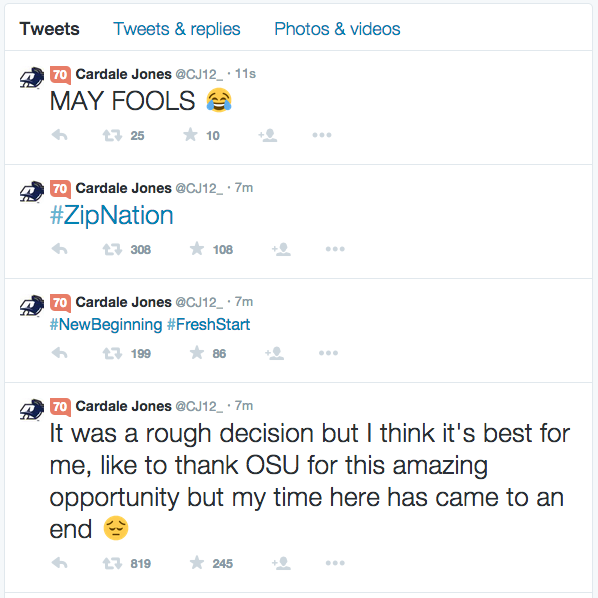Open more options on #ZipNation tweet
This screenshot has width=598, height=598.
335,249
